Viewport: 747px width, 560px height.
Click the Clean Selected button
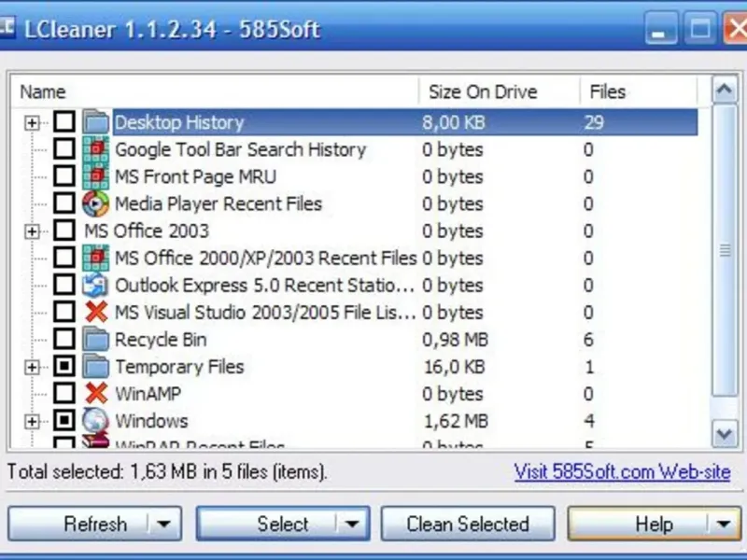(x=468, y=524)
